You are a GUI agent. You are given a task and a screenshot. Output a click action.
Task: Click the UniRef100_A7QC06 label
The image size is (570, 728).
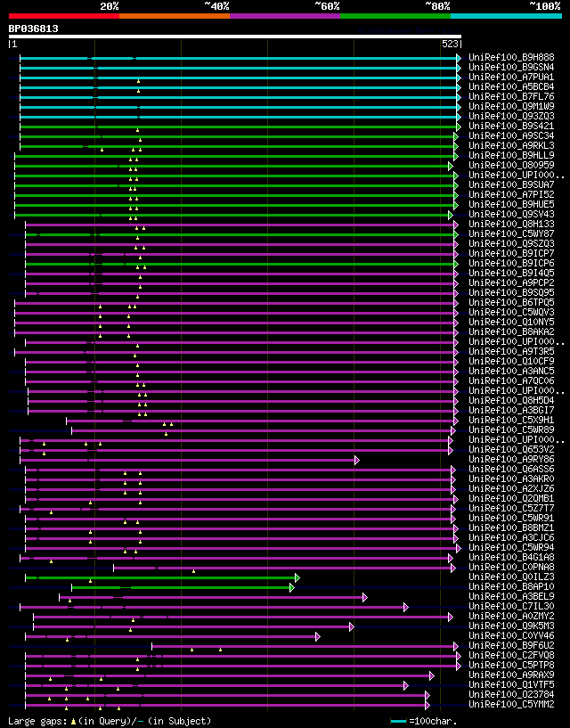click(x=511, y=381)
